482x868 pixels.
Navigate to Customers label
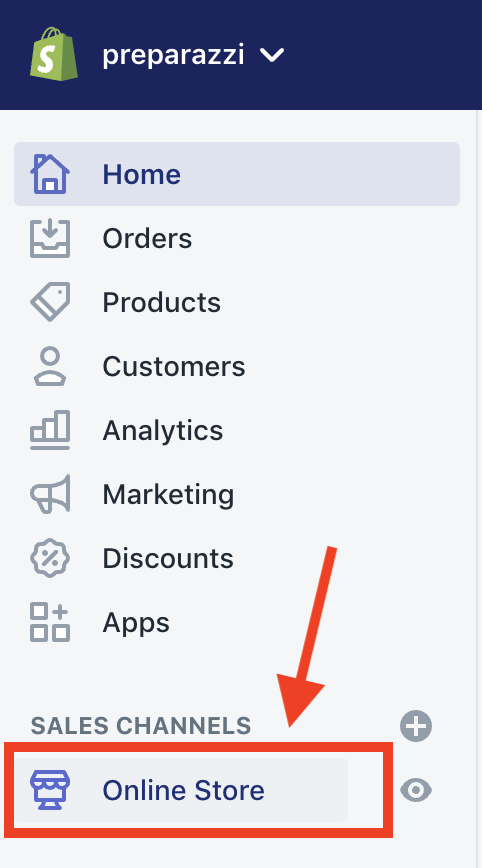click(174, 366)
